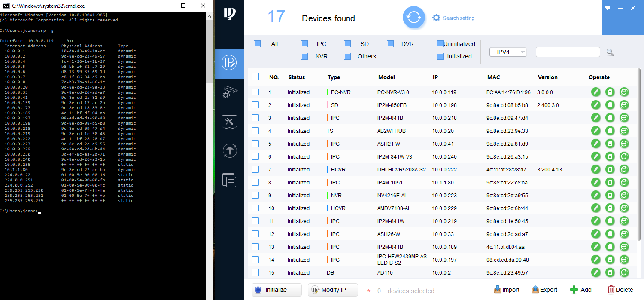The image size is (644, 300).
Task: Sort by the Model column header
Action: click(387, 77)
